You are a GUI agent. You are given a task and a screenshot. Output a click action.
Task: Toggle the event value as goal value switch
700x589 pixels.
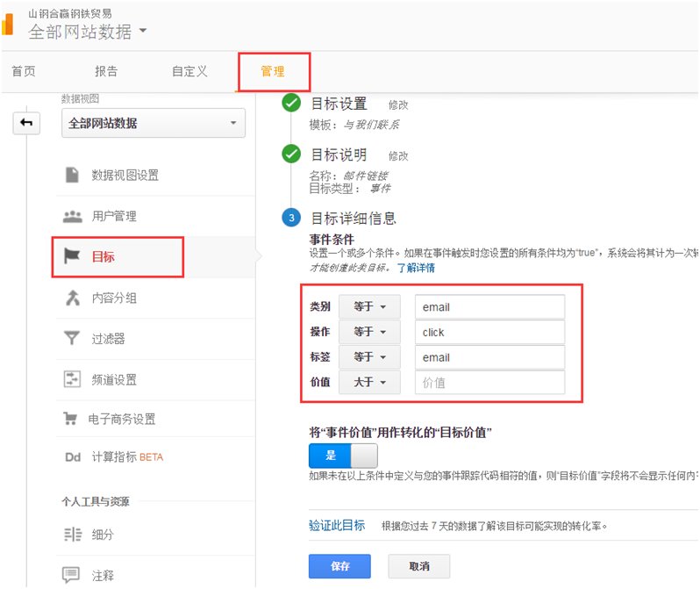click(x=343, y=456)
